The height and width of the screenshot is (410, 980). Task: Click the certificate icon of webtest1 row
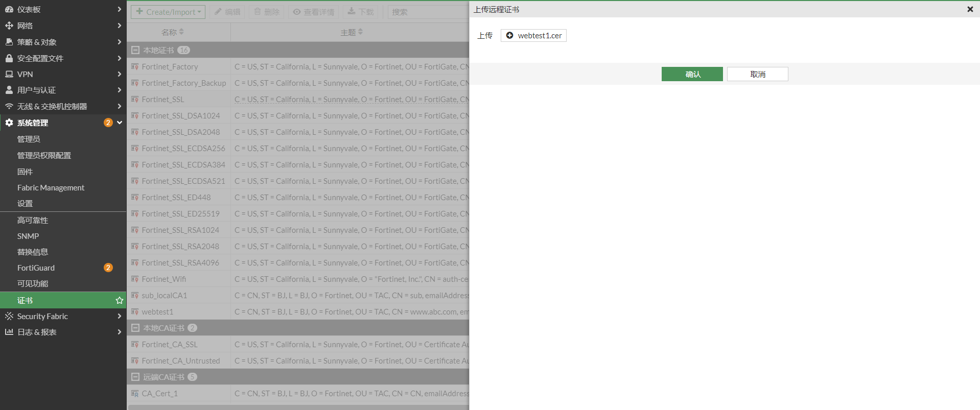pyautogui.click(x=135, y=311)
